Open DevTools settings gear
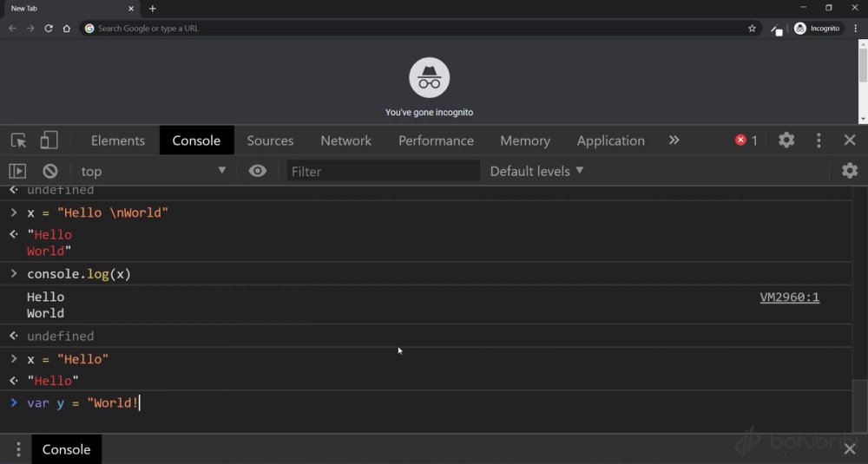 point(786,141)
